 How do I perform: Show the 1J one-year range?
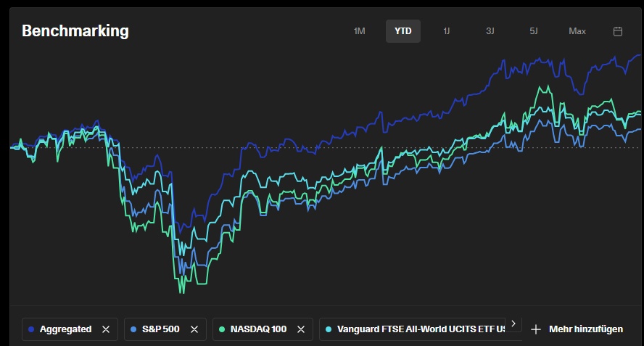tap(447, 31)
